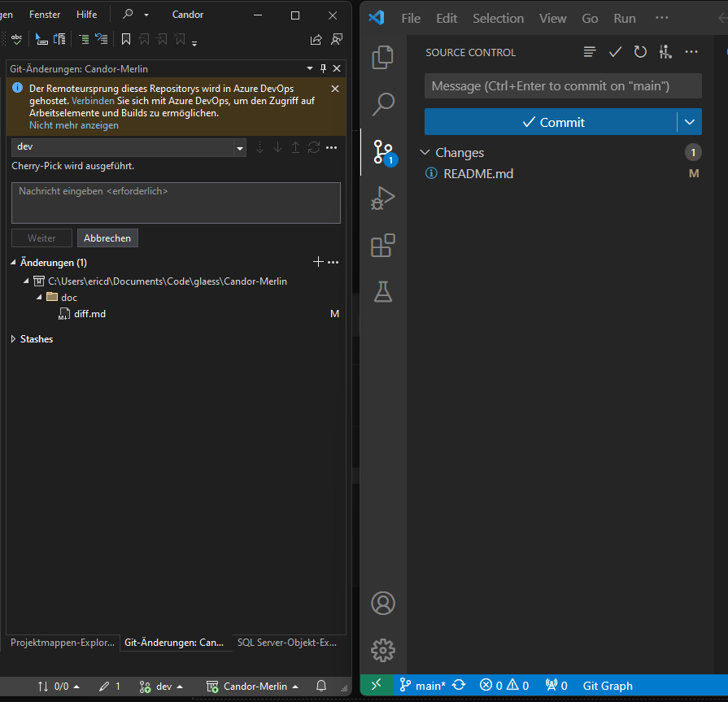Open errors and warnings count in status bar
728x702 pixels.
tap(504, 685)
